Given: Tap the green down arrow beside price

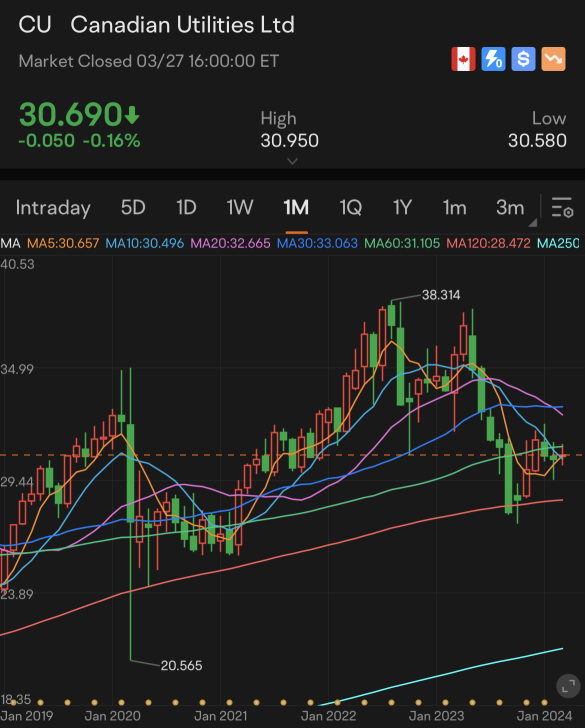Looking at the screenshot, I should pyautogui.click(x=132, y=115).
